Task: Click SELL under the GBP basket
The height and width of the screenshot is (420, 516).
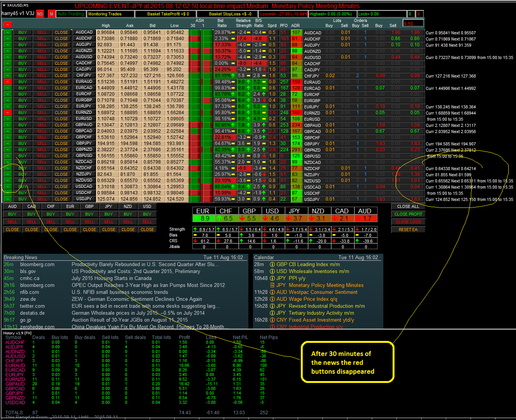Action: pos(89,222)
